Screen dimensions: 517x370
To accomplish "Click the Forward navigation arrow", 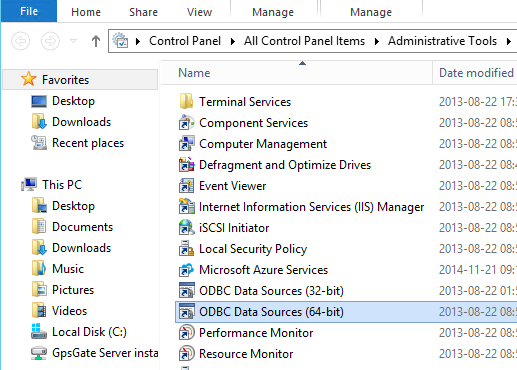I will [50, 41].
